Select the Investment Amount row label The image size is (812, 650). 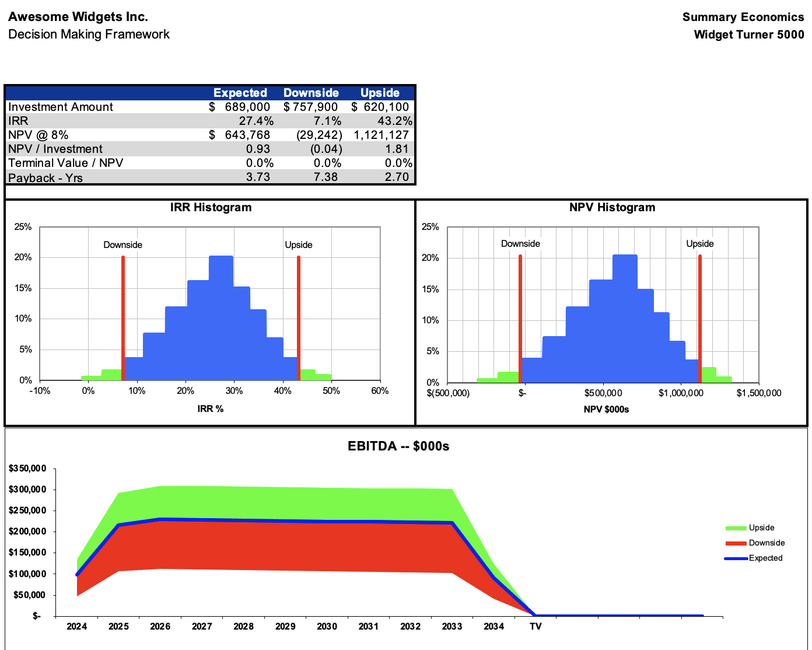point(61,107)
